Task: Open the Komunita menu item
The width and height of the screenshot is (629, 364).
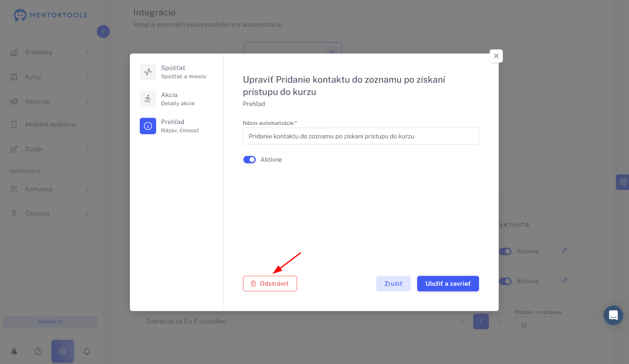Action: [x=50, y=189]
